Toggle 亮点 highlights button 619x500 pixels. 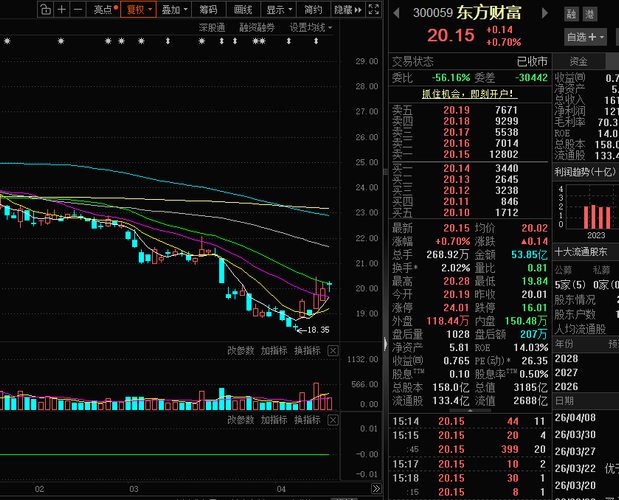coord(103,9)
